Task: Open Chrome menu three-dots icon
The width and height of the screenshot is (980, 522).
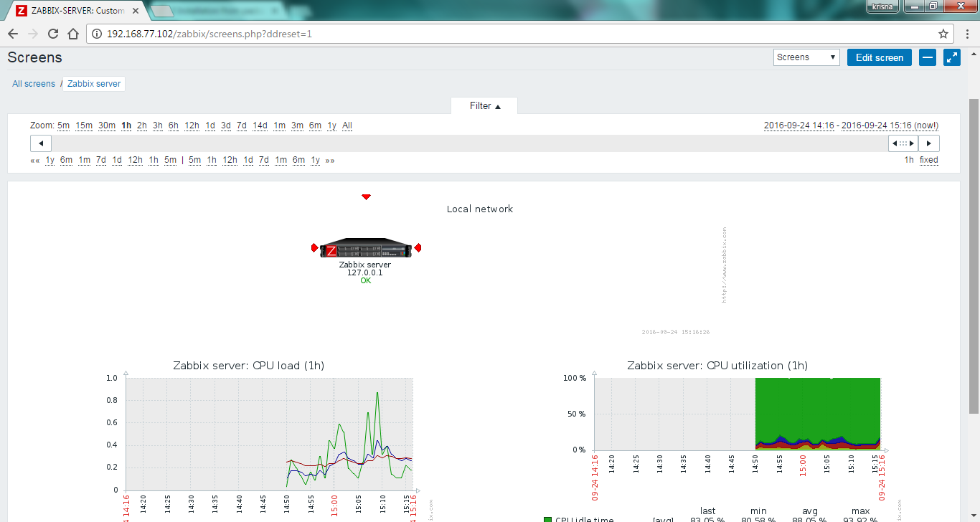Action: [x=967, y=34]
